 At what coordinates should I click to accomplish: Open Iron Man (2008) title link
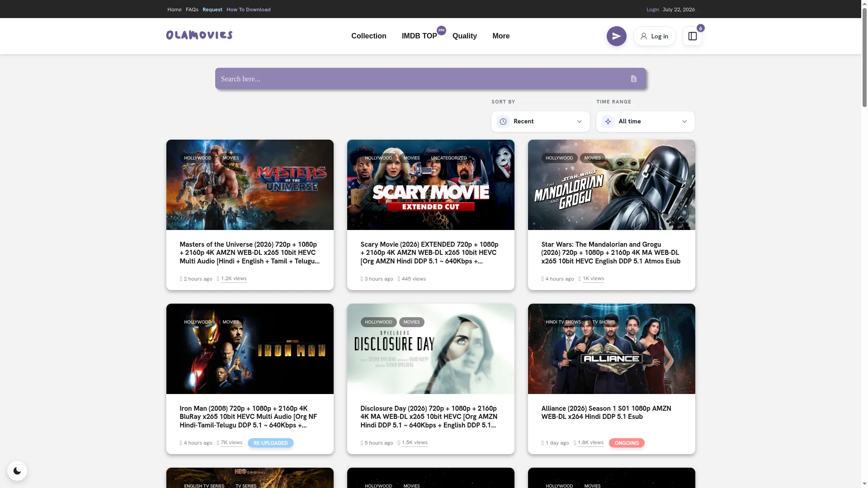tap(248, 417)
